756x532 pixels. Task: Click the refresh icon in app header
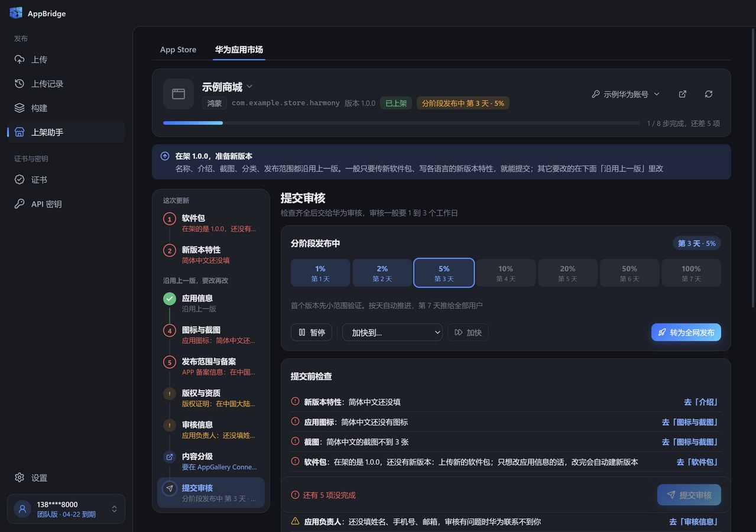709,94
